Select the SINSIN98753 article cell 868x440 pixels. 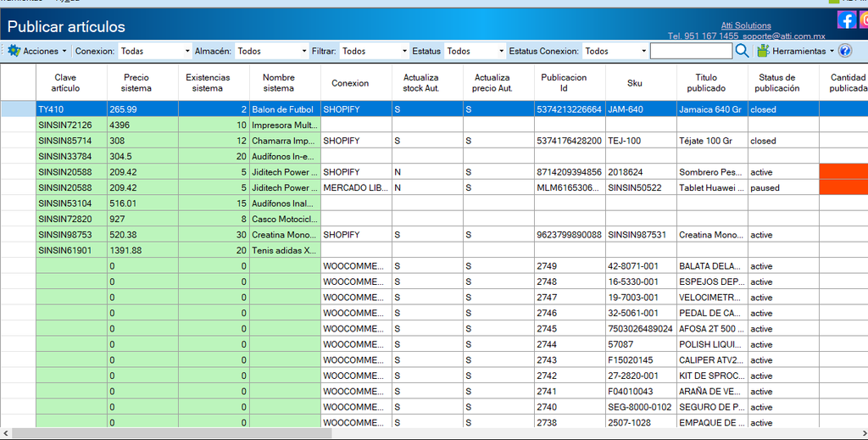[72, 235]
